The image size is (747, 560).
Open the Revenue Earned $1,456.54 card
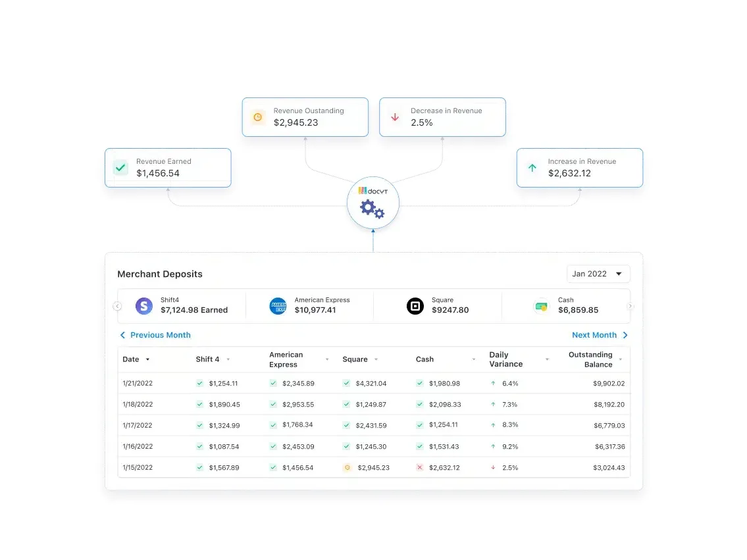[x=168, y=168]
